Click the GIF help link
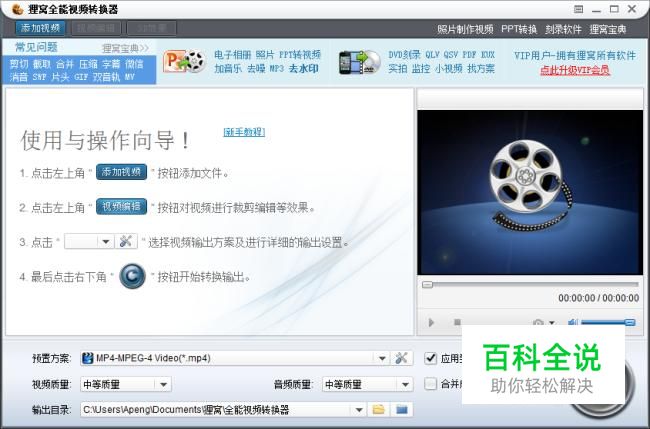This screenshot has width=650, height=429. 81,77
